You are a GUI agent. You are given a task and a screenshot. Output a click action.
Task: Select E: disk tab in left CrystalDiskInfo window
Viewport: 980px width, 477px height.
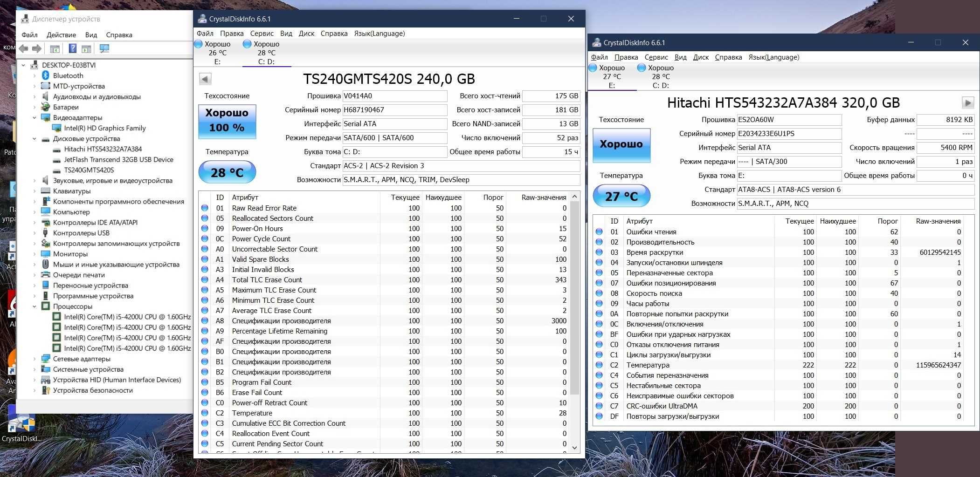point(217,53)
